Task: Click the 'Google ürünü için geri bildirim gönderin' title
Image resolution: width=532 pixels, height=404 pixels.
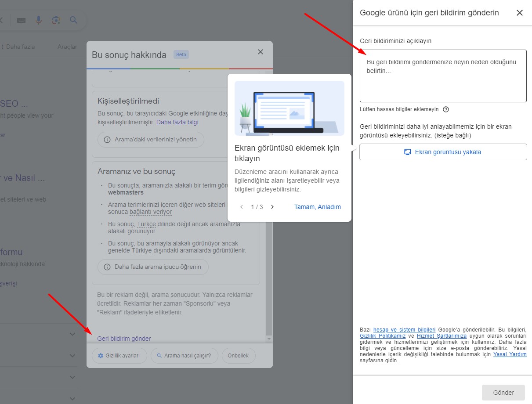Action: click(429, 13)
